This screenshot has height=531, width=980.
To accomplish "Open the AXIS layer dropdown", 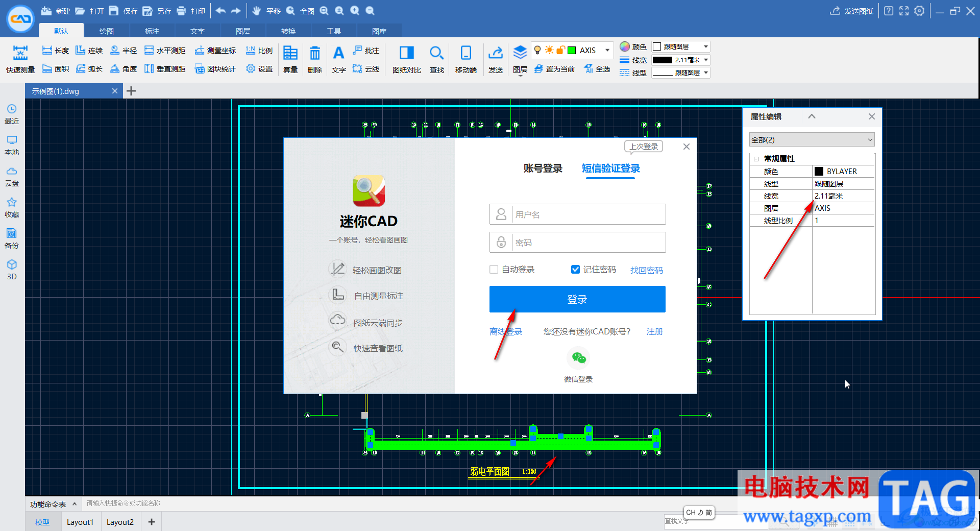I will pyautogui.click(x=607, y=50).
